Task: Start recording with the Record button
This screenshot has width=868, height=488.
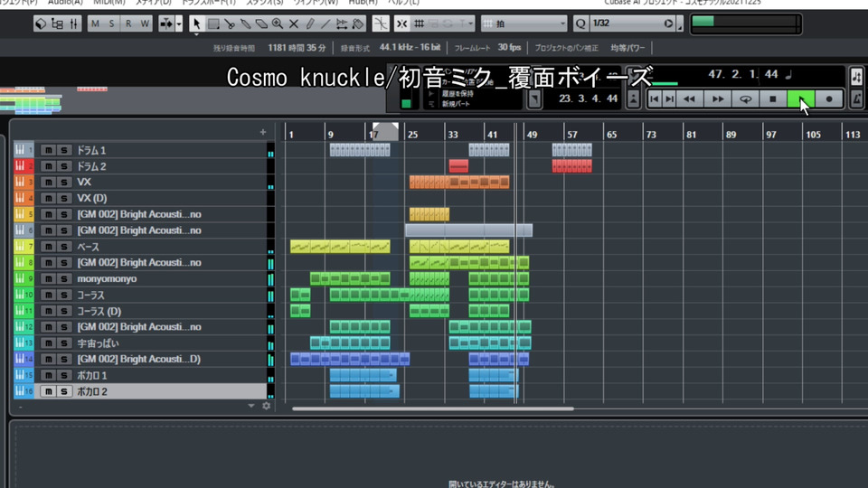Action: pos(829,99)
